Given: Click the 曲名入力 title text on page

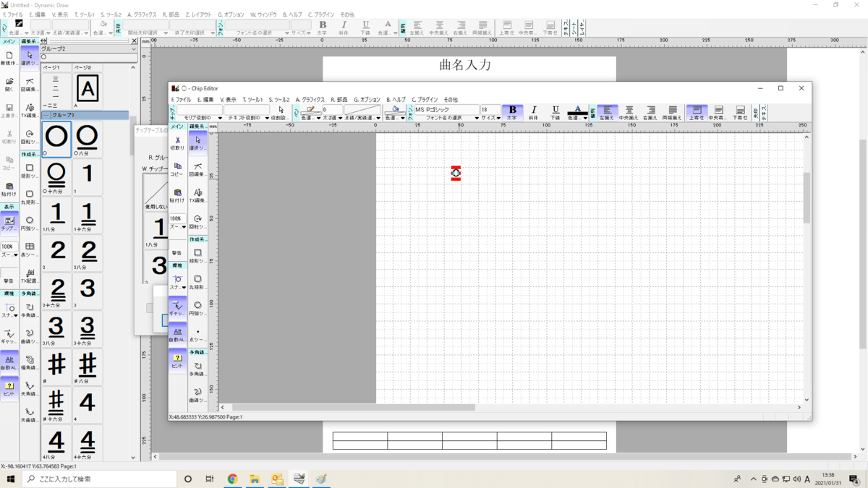Looking at the screenshot, I should [x=465, y=65].
